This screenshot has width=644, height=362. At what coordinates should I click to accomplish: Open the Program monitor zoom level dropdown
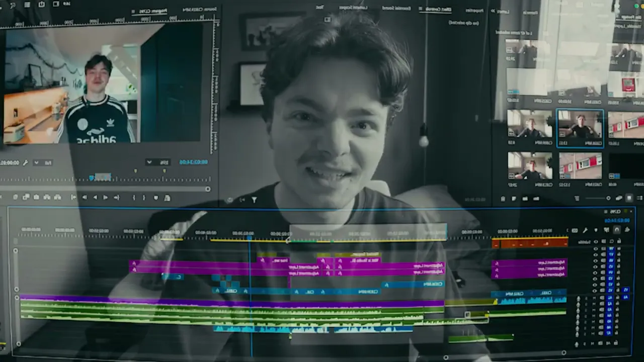click(157, 162)
